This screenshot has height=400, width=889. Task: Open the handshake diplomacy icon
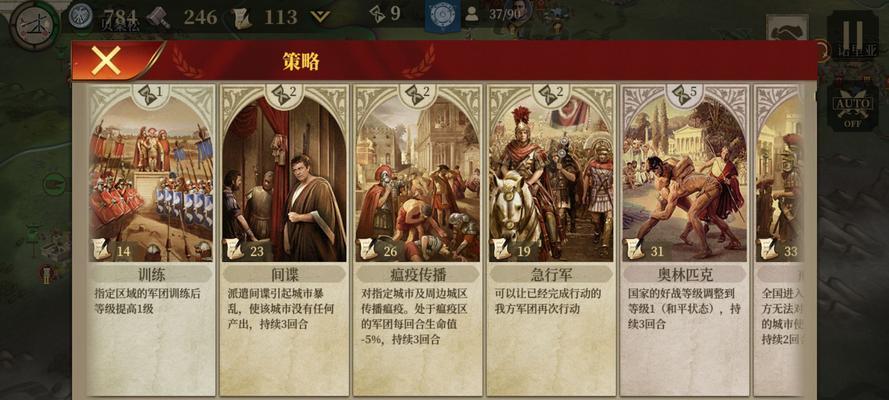[787, 29]
